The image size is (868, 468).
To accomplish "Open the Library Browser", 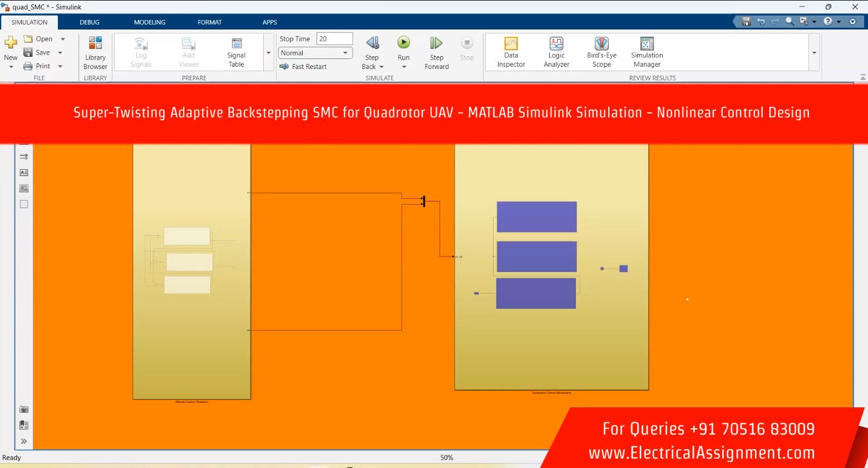I will [x=95, y=52].
